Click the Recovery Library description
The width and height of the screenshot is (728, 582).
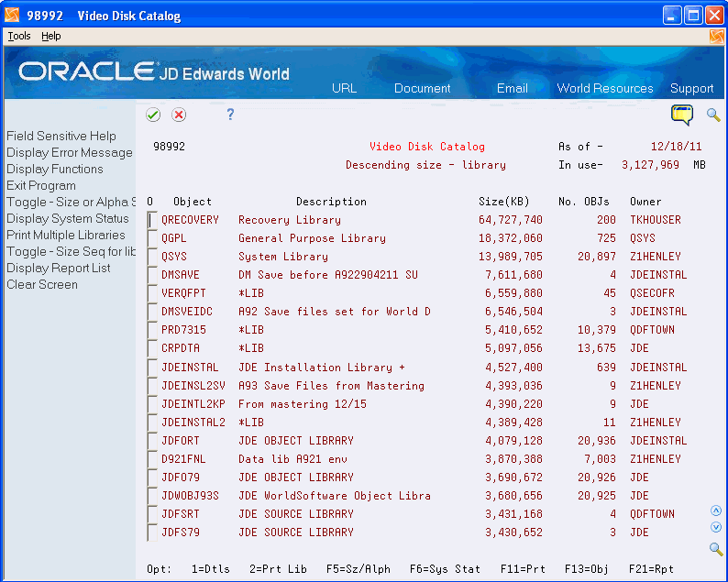pyautogui.click(x=289, y=220)
